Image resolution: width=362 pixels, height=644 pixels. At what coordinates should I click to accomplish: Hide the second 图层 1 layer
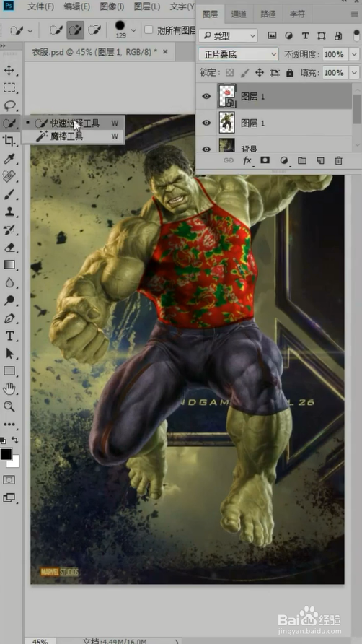coord(206,123)
